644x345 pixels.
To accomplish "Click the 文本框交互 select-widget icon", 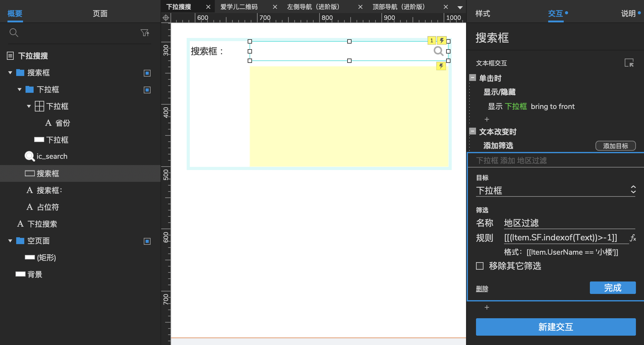I will tap(629, 63).
